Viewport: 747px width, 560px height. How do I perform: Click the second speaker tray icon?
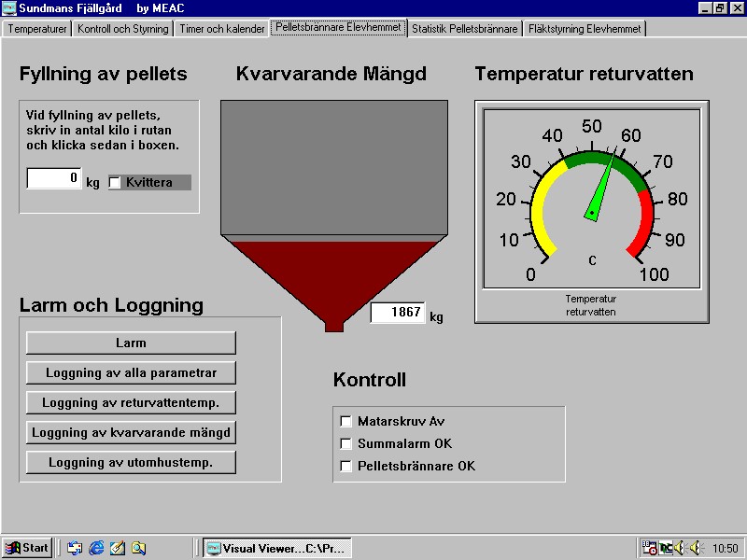coord(696,548)
